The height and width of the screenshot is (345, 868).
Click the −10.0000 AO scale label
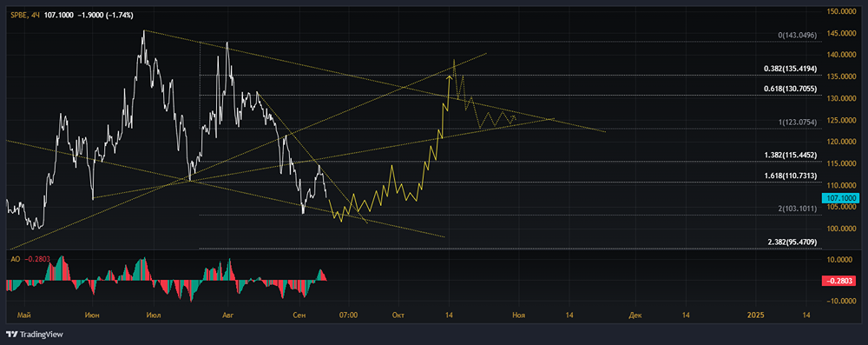[841, 302]
